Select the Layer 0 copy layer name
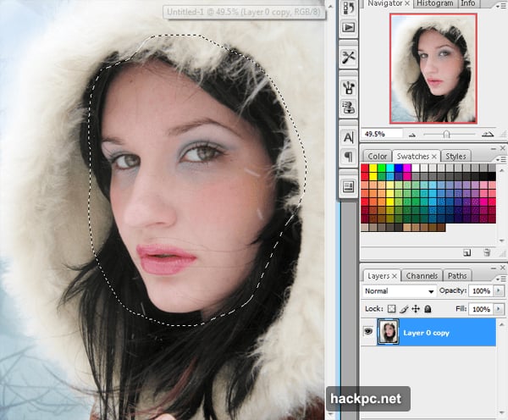 click(426, 333)
